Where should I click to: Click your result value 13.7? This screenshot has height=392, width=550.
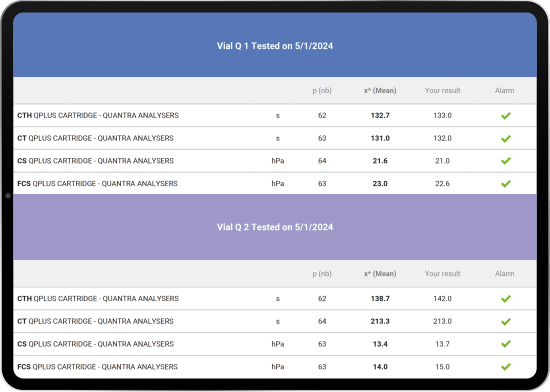(x=442, y=344)
